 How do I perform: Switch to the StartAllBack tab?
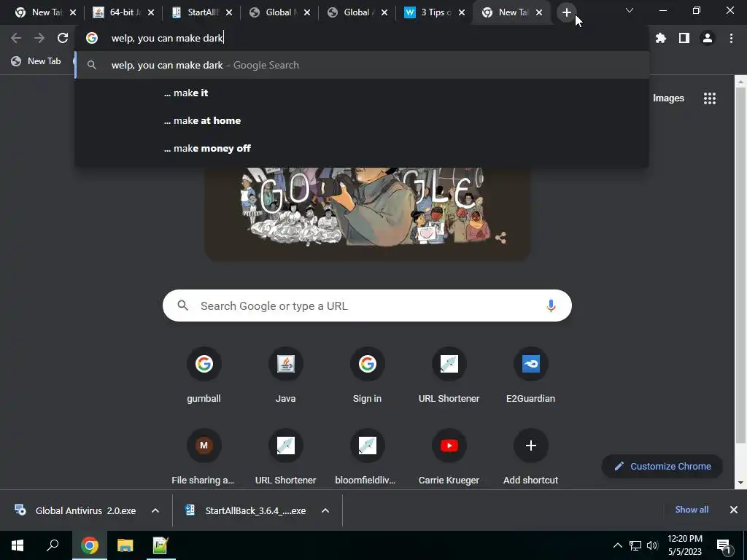(201, 13)
